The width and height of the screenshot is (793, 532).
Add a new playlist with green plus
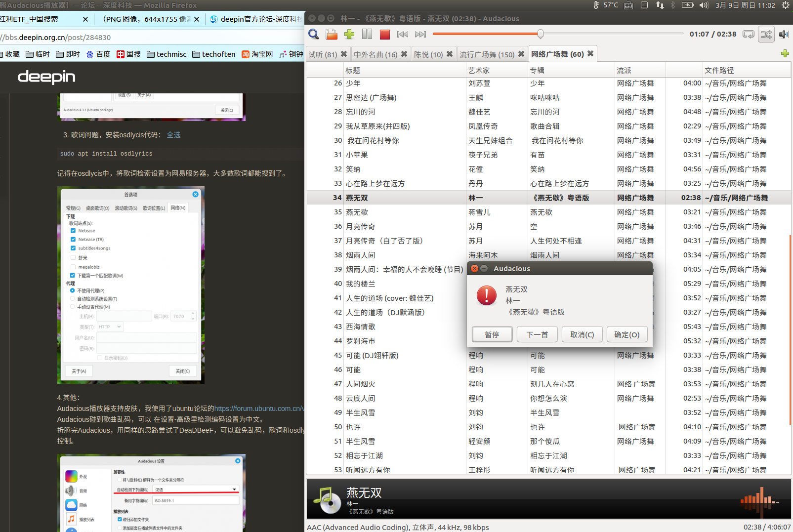785,53
